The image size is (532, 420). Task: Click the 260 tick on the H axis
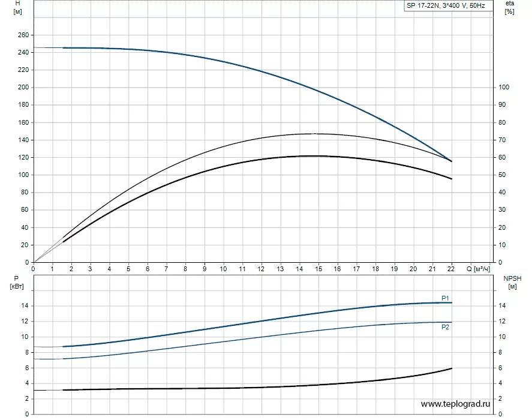tap(23, 35)
